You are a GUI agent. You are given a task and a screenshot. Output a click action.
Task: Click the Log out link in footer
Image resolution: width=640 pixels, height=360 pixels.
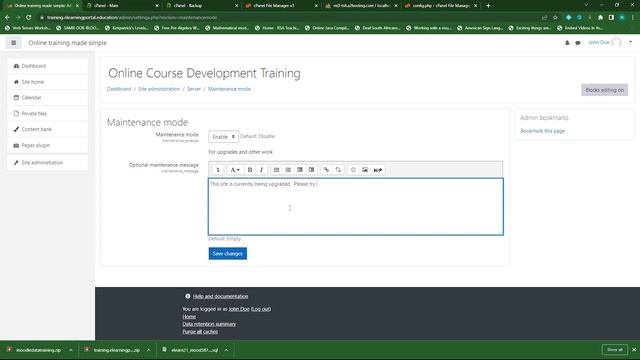tap(261, 309)
